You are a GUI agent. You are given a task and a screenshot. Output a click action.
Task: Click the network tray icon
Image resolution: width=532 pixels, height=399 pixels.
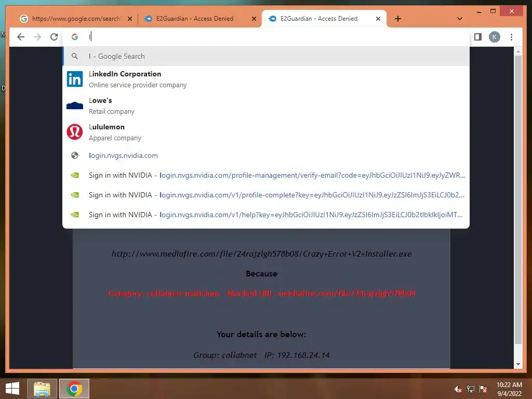pyautogui.click(x=471, y=389)
